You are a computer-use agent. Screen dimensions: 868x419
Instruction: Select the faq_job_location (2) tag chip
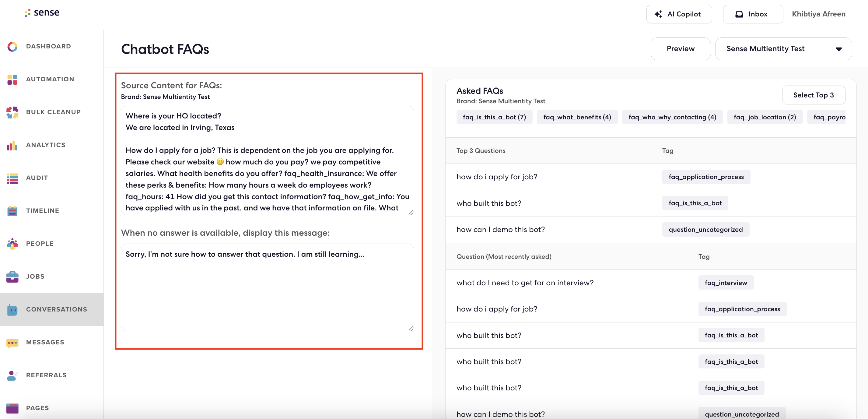click(x=765, y=117)
